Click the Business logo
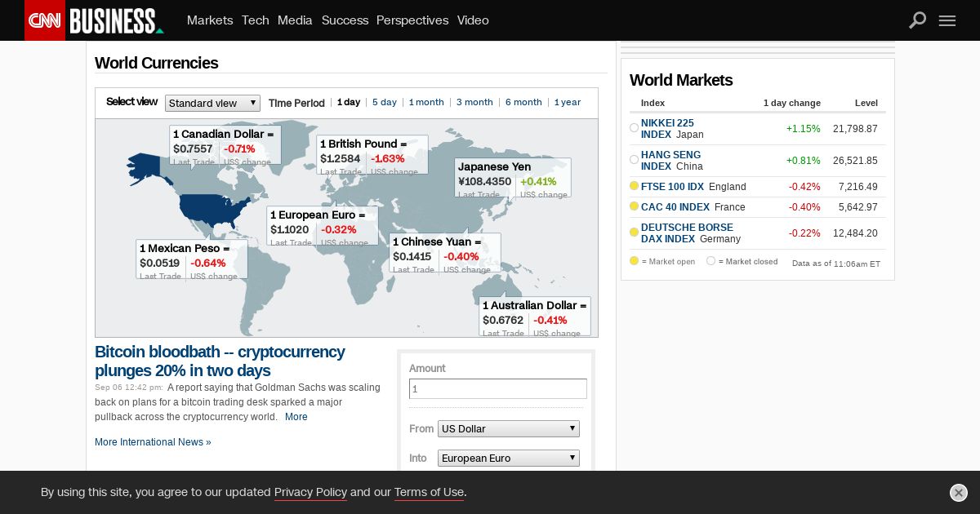Screen dimensions: 980x514 coord(115,20)
